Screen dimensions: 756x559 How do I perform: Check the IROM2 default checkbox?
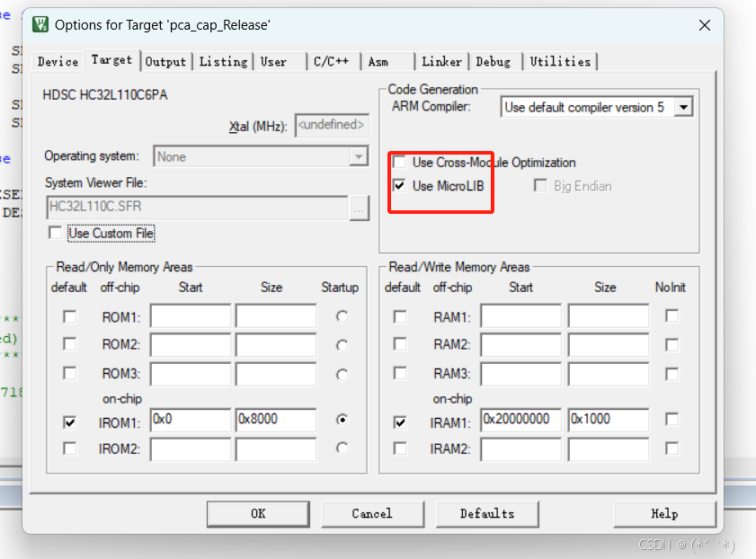tap(69, 448)
